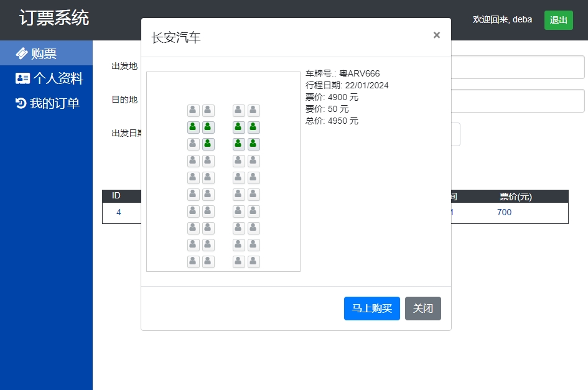Click the 订票系统 title link

54,18
